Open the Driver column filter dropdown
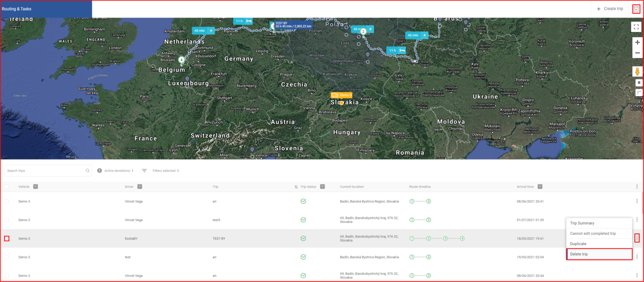 coord(140,187)
